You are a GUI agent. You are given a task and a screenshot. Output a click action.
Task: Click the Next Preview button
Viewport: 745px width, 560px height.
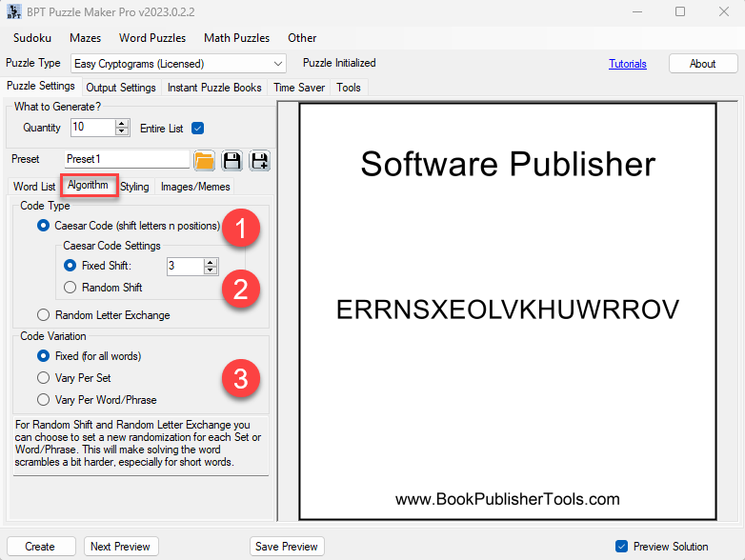119,547
